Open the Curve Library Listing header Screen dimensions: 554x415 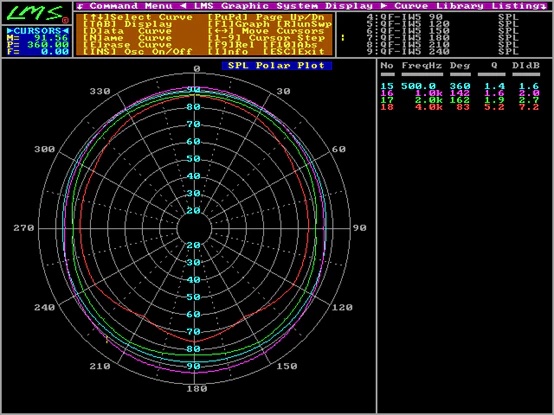click(467, 6)
